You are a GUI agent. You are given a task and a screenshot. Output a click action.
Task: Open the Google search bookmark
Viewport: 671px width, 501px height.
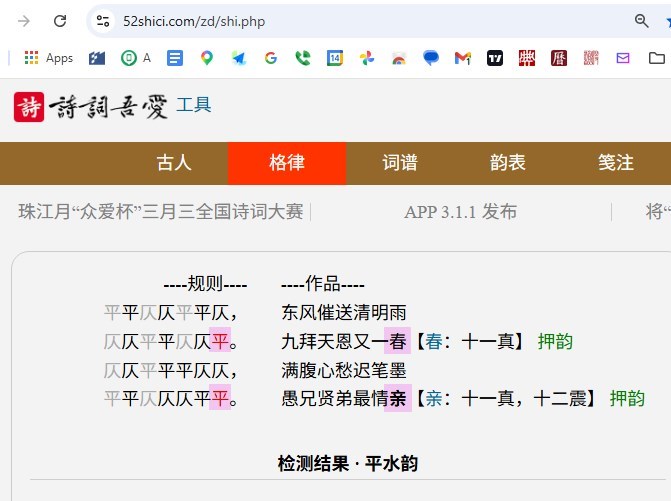point(270,58)
